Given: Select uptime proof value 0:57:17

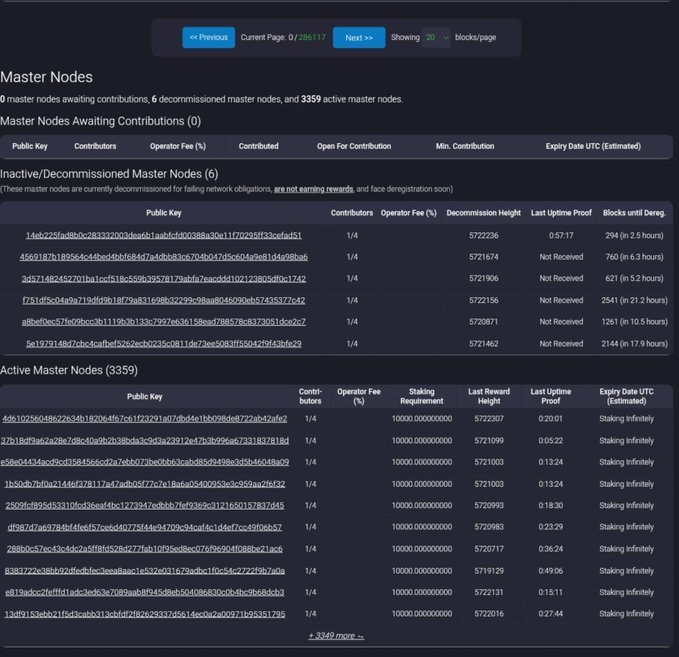Looking at the screenshot, I should pyautogui.click(x=561, y=236).
